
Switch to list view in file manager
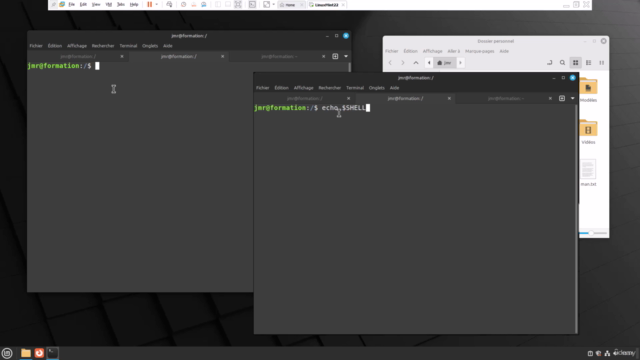[589, 63]
